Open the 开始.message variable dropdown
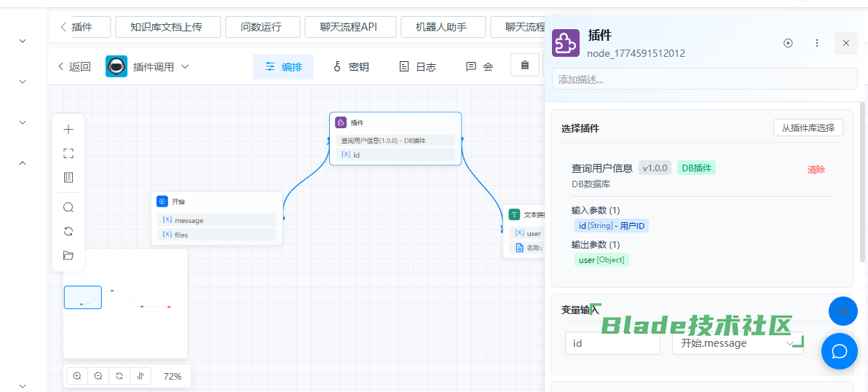 point(737,343)
